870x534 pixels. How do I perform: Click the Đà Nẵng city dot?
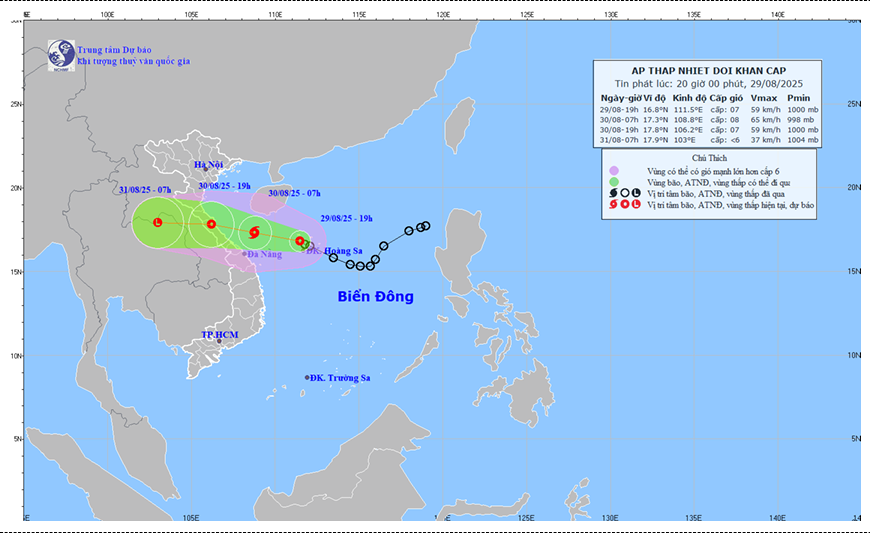(x=243, y=254)
